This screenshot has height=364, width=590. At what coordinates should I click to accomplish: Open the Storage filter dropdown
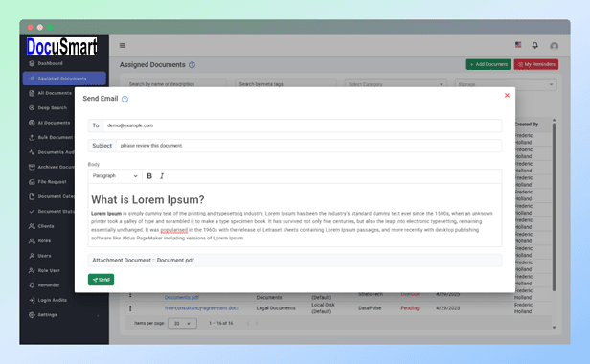[x=506, y=84]
